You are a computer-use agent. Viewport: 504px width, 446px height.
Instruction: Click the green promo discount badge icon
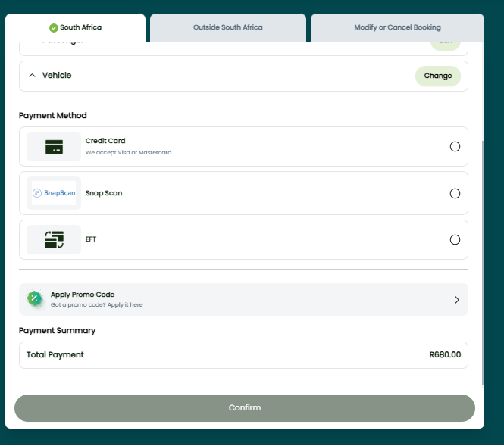(34, 299)
